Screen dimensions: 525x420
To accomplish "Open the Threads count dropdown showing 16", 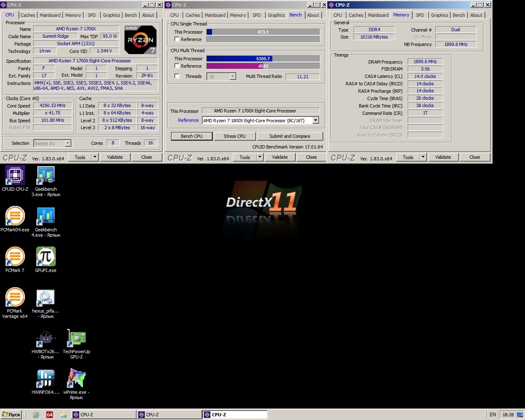I will click(233, 77).
